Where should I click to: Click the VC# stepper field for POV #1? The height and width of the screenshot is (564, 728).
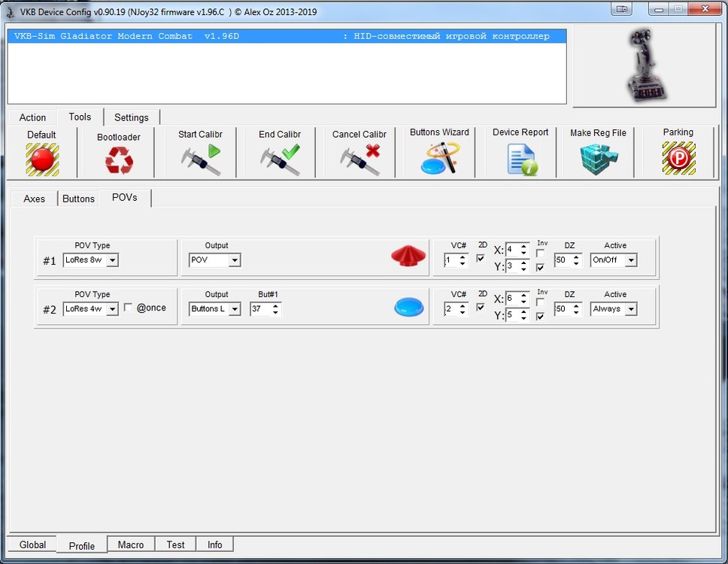(456, 260)
